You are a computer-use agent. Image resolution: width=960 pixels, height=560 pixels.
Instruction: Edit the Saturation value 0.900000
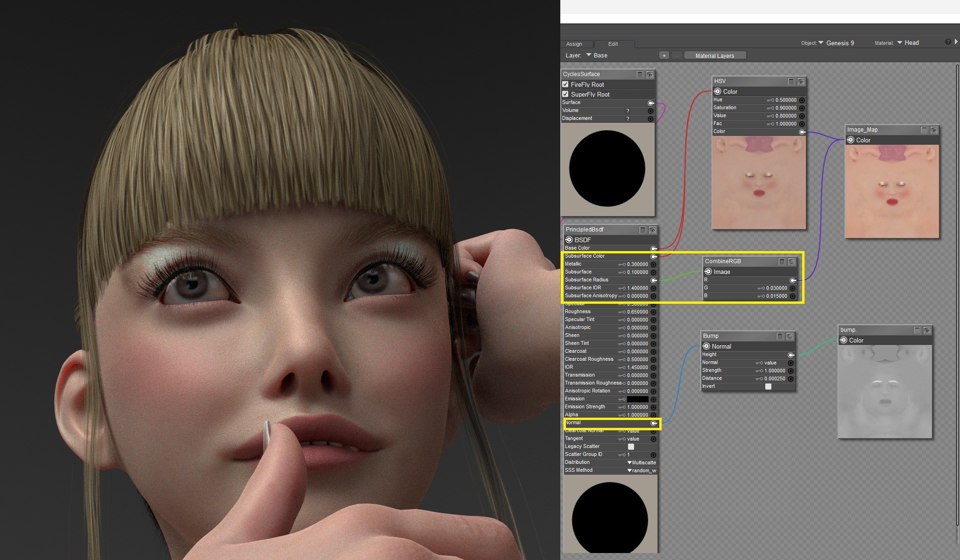point(786,108)
